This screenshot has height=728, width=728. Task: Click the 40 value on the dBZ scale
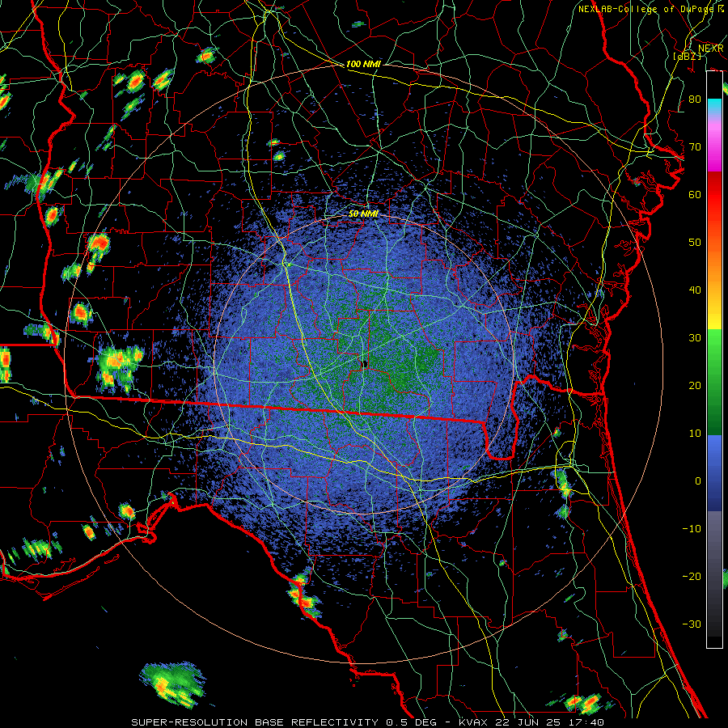tap(695, 290)
